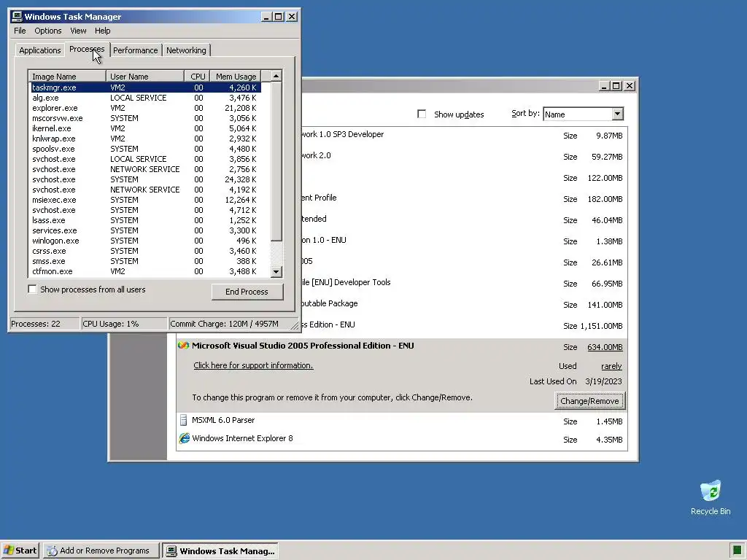
Task: Click the Windows Task Manager taskbar button
Action: click(x=220, y=551)
